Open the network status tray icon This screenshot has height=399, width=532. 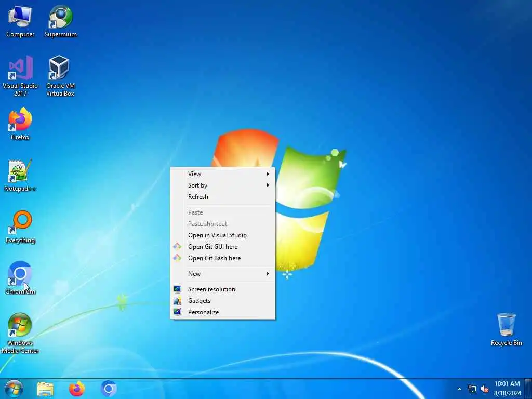coord(472,389)
